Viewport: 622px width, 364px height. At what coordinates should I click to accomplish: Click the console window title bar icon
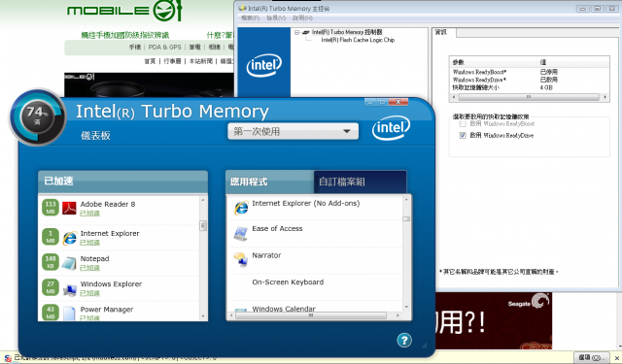242,8
